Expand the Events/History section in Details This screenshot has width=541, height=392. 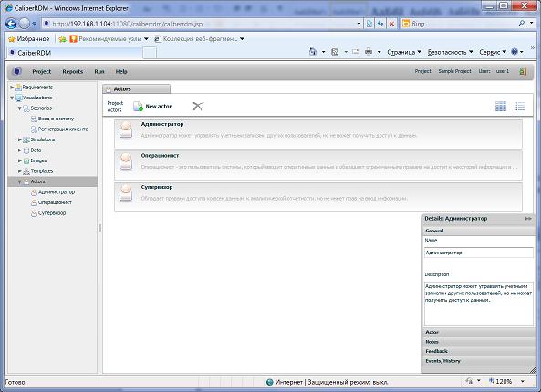click(478, 361)
